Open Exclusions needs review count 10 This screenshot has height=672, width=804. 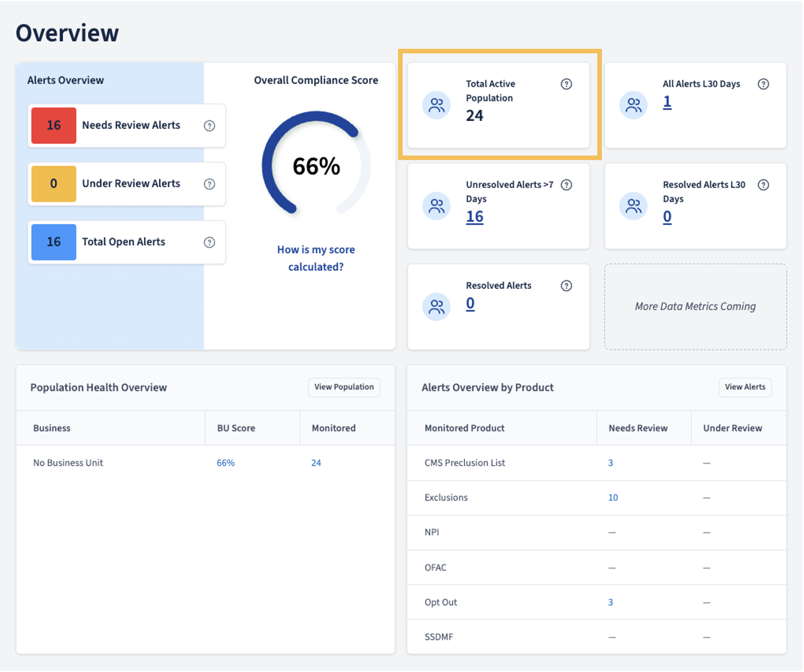[x=613, y=498]
